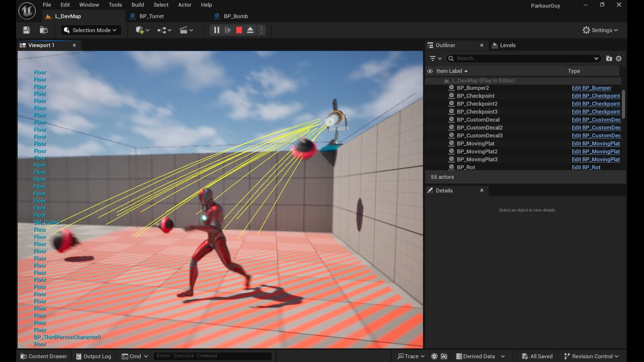Open the Revision Control menu
This screenshot has height=362, width=644.
click(x=592, y=356)
